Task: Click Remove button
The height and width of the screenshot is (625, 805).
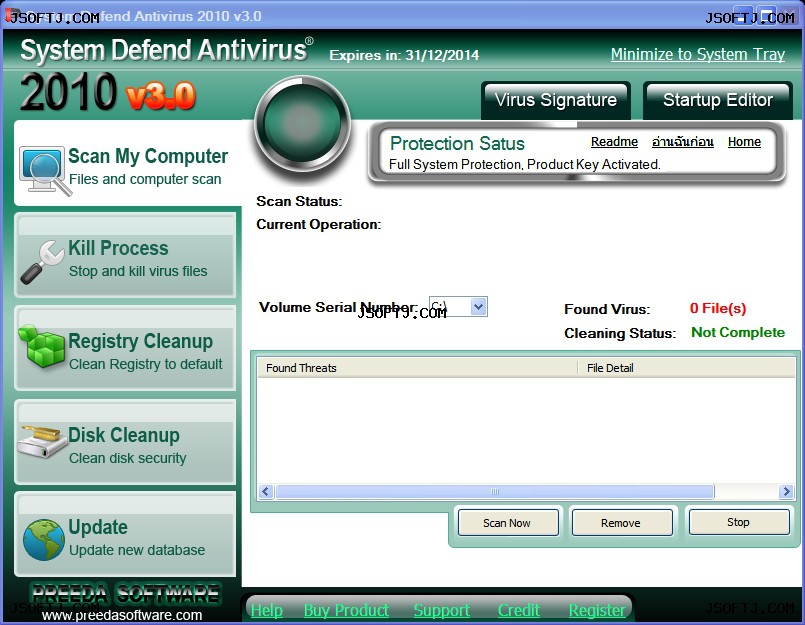Action: (622, 523)
